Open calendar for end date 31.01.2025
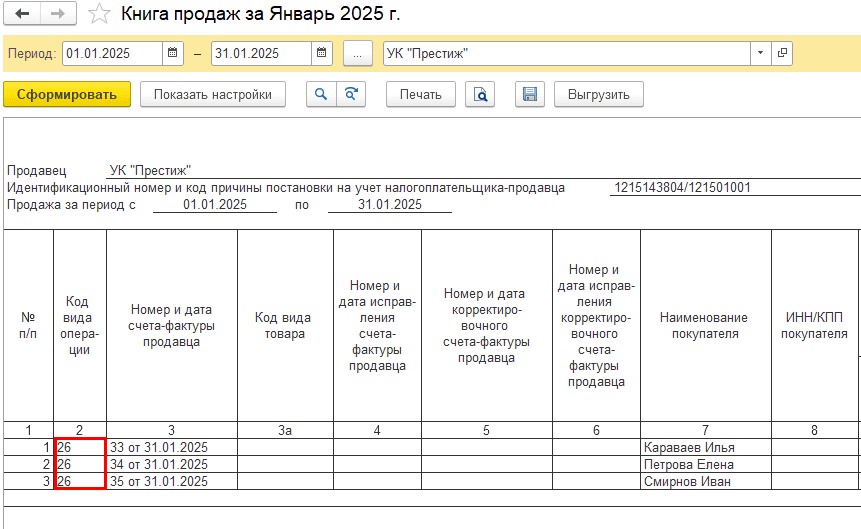The image size is (861, 529). tap(321, 53)
